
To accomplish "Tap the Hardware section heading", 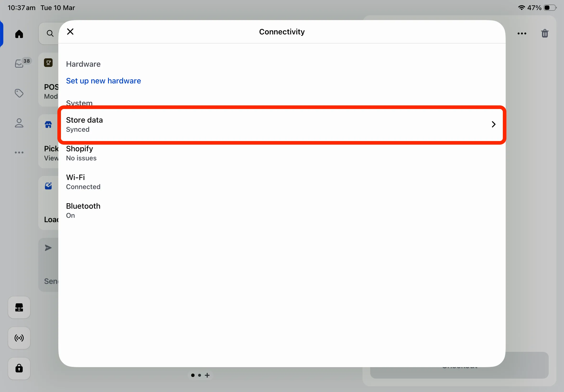I will point(83,64).
